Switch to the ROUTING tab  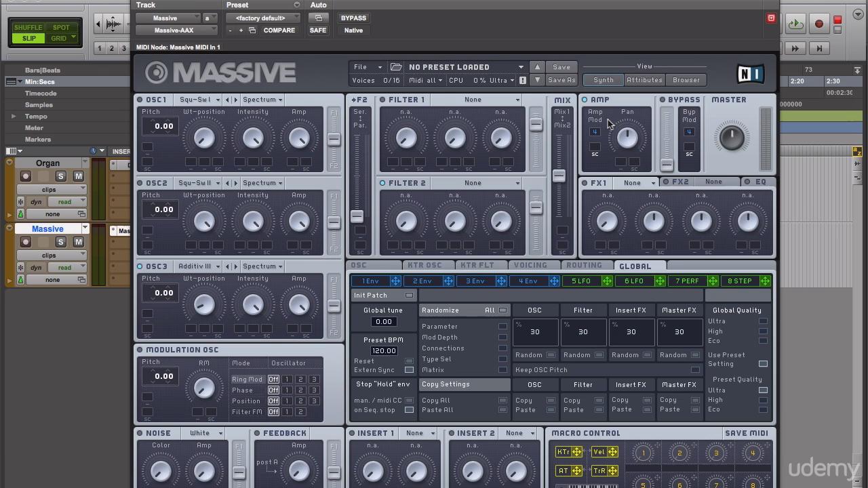585,265
